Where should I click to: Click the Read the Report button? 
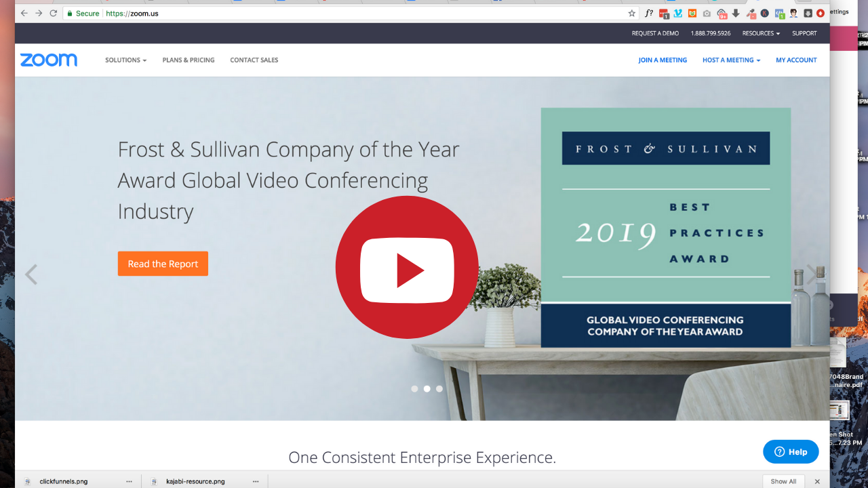(163, 264)
